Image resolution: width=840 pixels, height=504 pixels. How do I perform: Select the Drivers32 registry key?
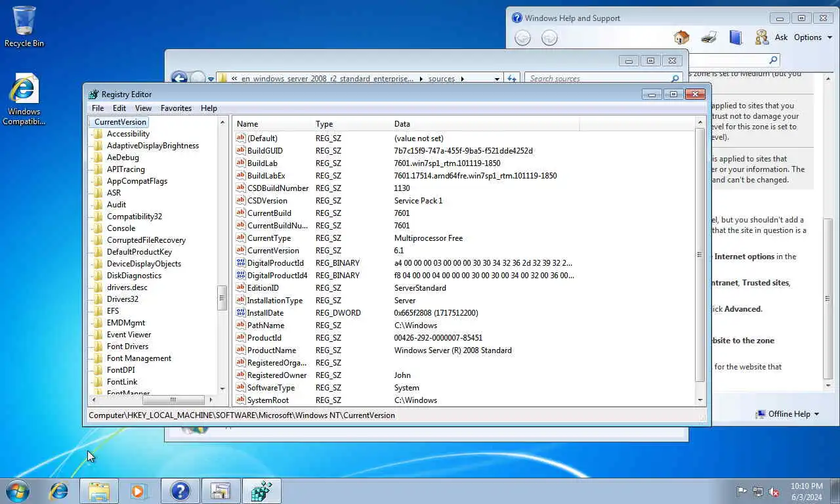tap(123, 299)
